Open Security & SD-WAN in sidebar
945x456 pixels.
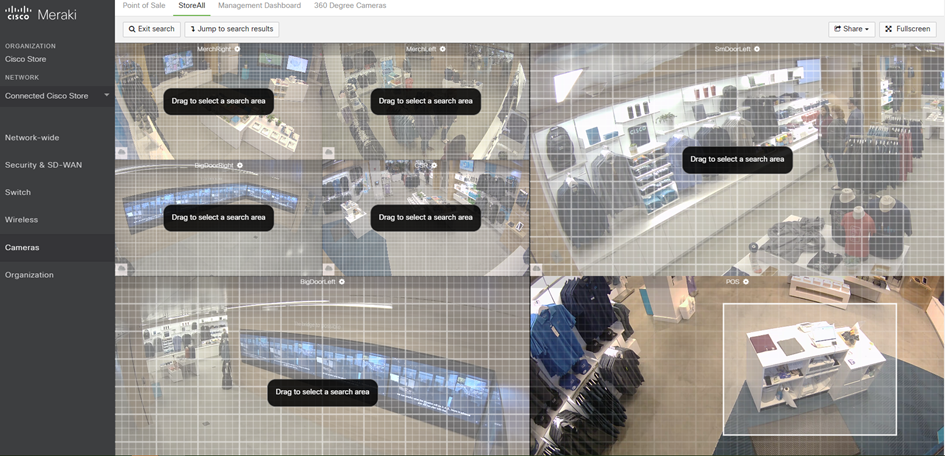coord(44,165)
